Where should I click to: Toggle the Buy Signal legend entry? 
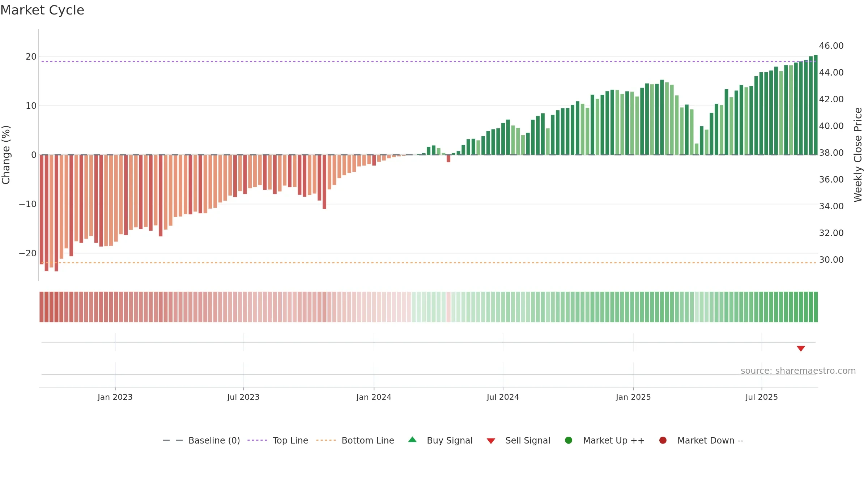pyautogui.click(x=440, y=440)
